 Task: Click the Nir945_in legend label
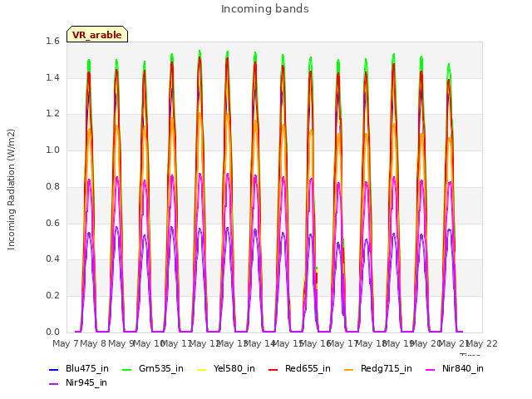tap(86, 382)
